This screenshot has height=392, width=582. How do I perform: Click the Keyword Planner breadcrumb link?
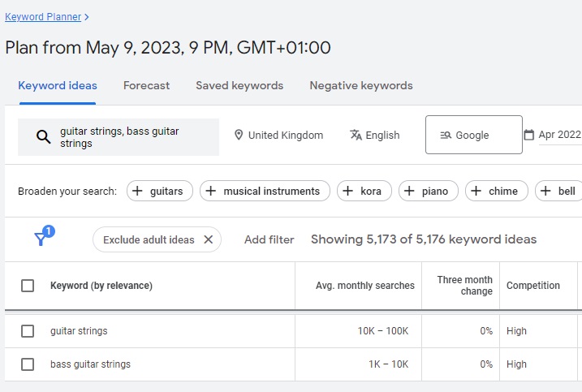point(42,15)
